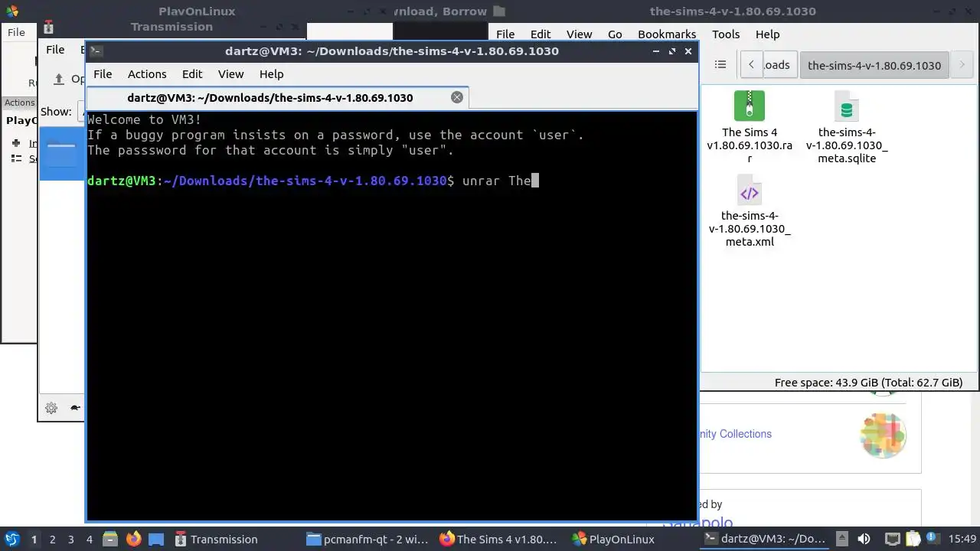Viewport: 980px width, 551px height.
Task: Open the file manager Tools menu
Action: 726,34
